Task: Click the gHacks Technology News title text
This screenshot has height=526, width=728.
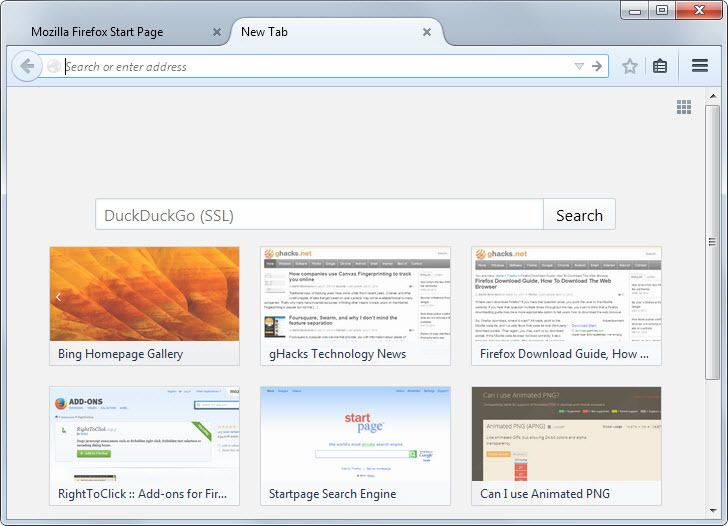Action: click(x=338, y=354)
